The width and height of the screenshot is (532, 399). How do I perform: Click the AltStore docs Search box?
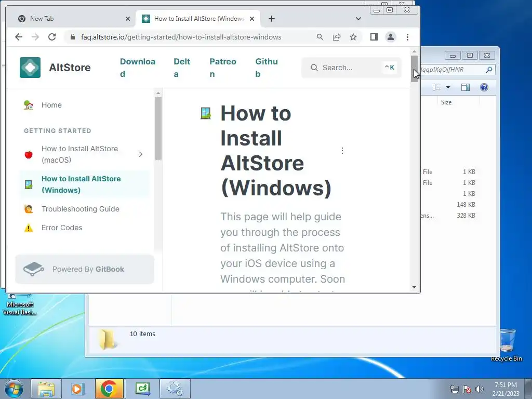(352, 68)
